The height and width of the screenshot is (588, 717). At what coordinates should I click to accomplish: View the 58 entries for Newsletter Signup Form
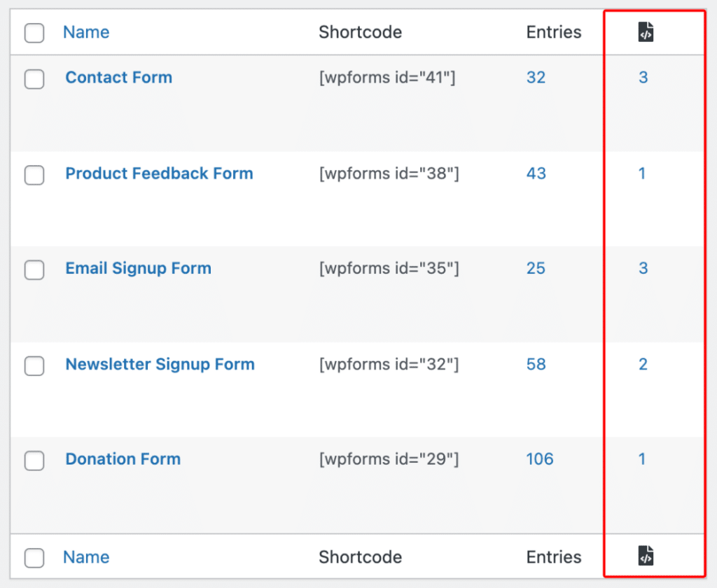click(x=536, y=364)
